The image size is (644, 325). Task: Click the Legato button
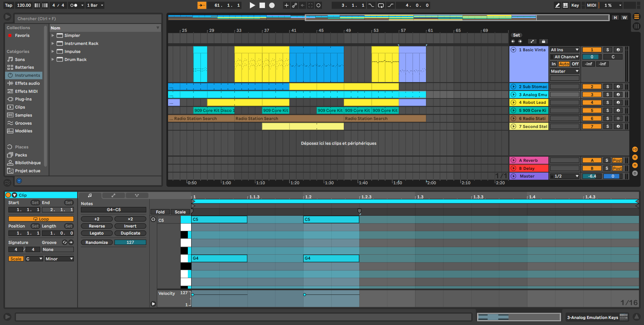coord(97,233)
